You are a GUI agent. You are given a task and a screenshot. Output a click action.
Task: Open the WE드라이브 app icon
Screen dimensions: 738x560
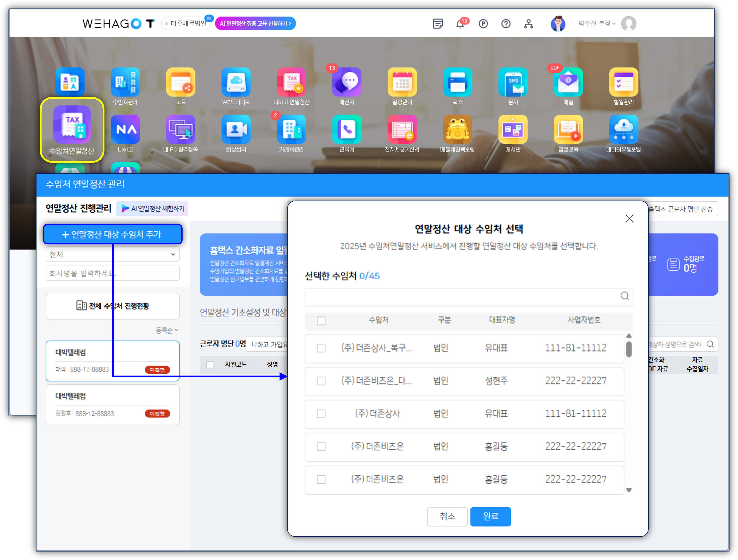236,82
